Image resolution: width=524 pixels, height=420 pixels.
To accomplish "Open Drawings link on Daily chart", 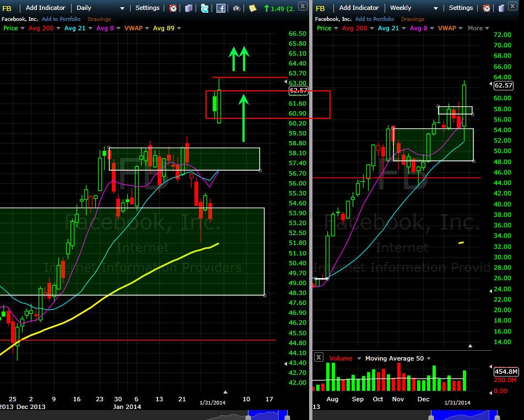I will [99, 19].
